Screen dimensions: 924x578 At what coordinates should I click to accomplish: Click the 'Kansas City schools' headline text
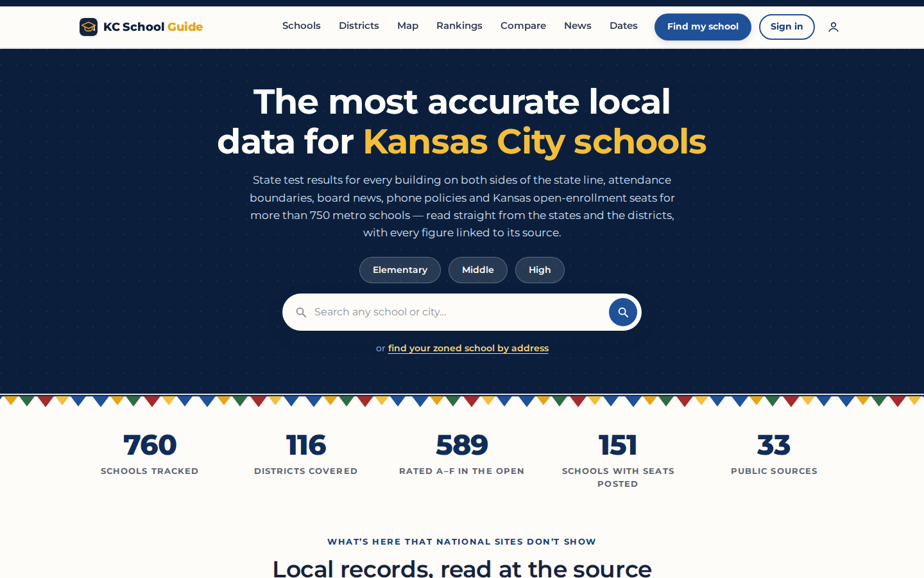535,141
